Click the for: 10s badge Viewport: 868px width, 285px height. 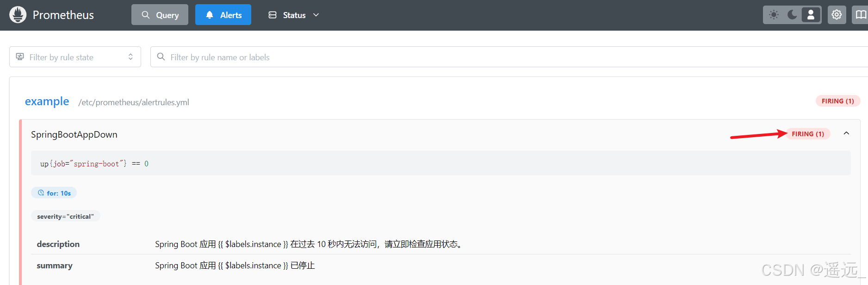54,193
